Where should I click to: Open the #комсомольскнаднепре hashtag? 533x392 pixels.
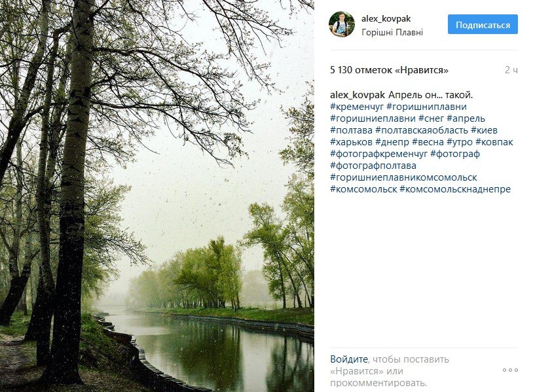pyautogui.click(x=455, y=189)
